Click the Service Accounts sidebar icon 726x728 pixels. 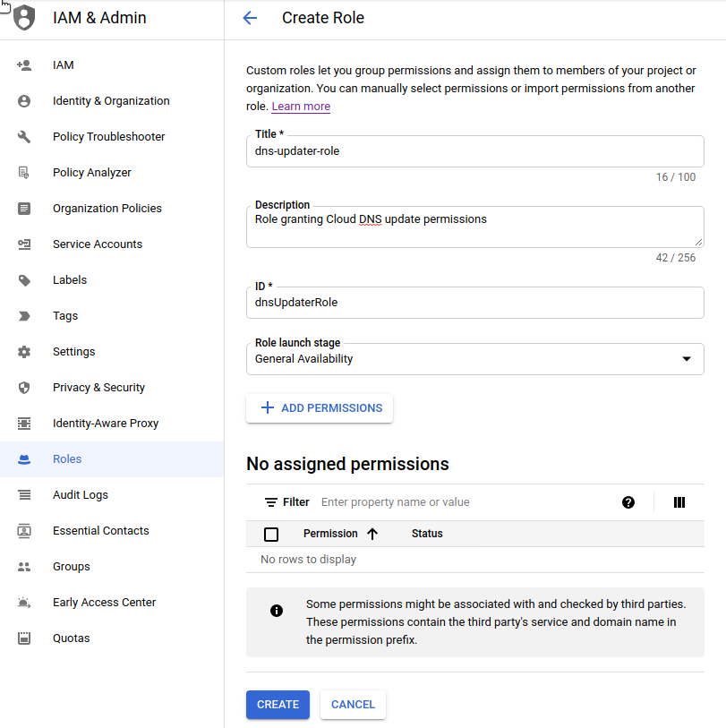tap(24, 244)
